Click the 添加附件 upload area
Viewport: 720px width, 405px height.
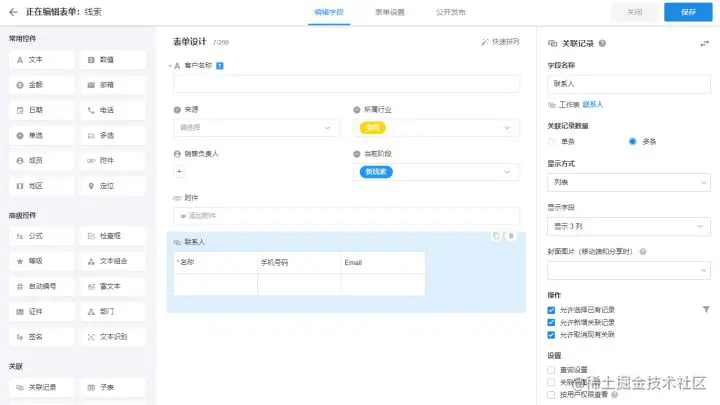point(347,216)
